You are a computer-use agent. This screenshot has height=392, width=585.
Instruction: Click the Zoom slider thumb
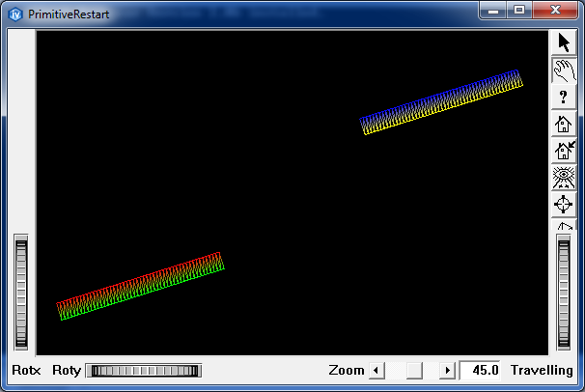point(413,371)
